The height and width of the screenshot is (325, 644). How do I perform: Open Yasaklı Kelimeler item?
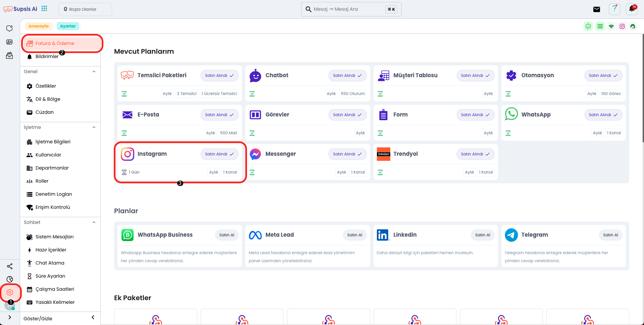[x=60, y=302]
